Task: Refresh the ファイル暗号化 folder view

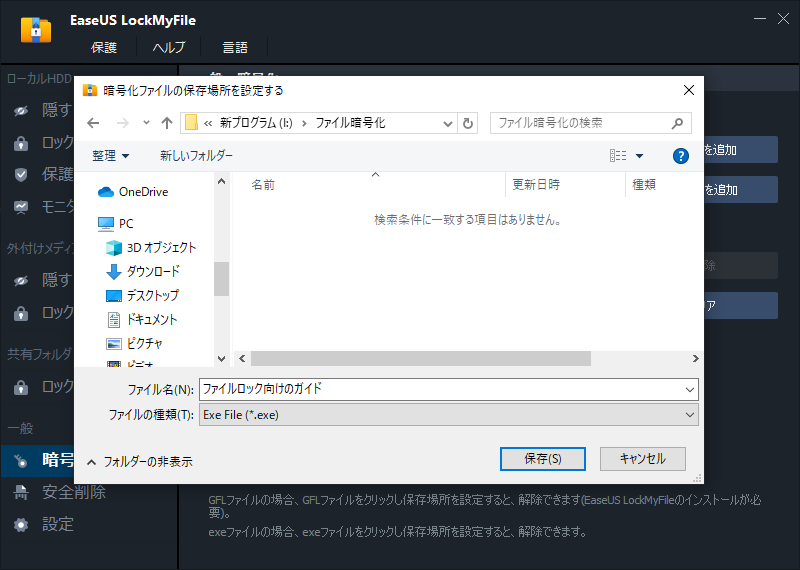Action: pos(467,123)
